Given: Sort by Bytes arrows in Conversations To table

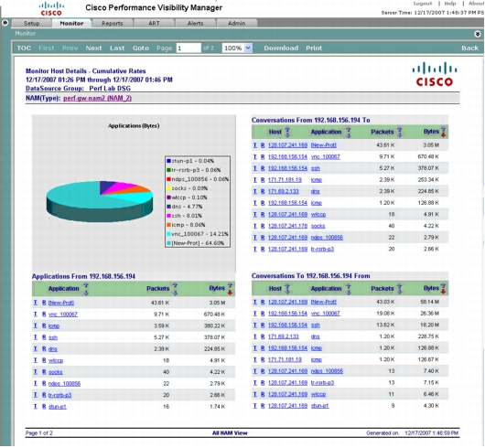Looking at the screenshot, I should (443, 289).
